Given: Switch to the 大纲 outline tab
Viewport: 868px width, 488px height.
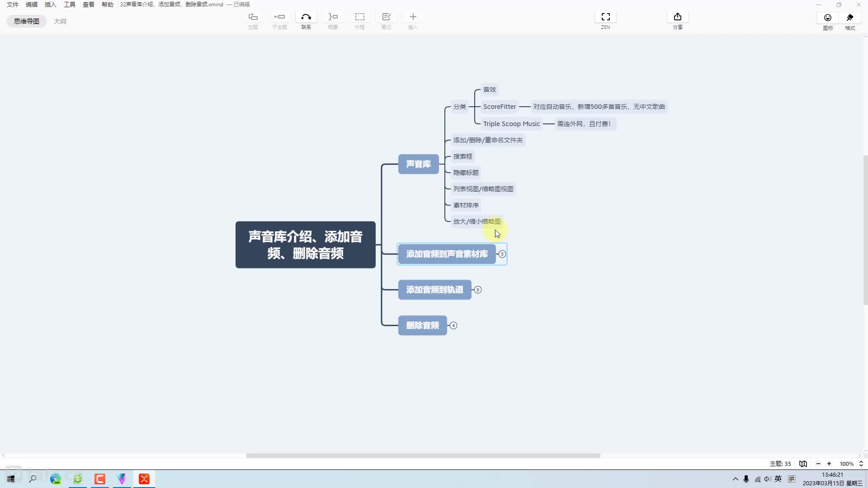Looking at the screenshot, I should point(60,21).
